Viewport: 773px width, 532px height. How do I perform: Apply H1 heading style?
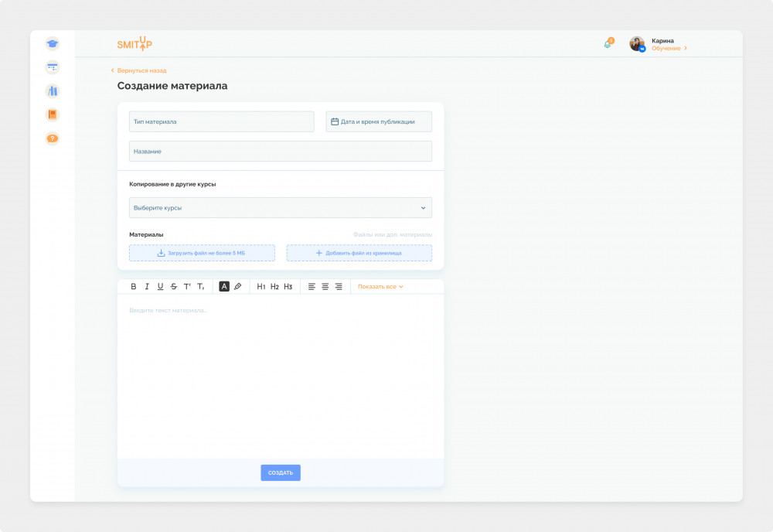(x=261, y=286)
